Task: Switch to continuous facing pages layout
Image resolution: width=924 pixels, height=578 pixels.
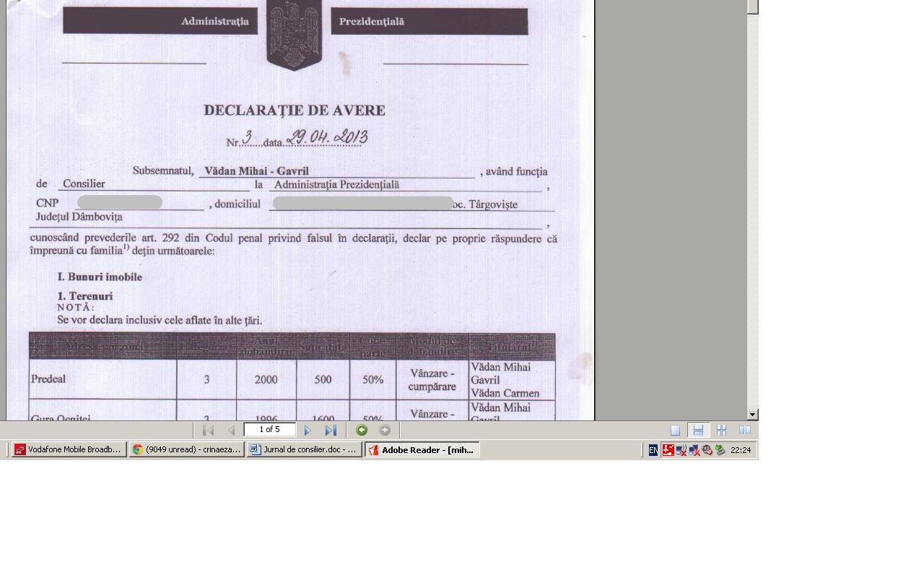Action: 721,431
